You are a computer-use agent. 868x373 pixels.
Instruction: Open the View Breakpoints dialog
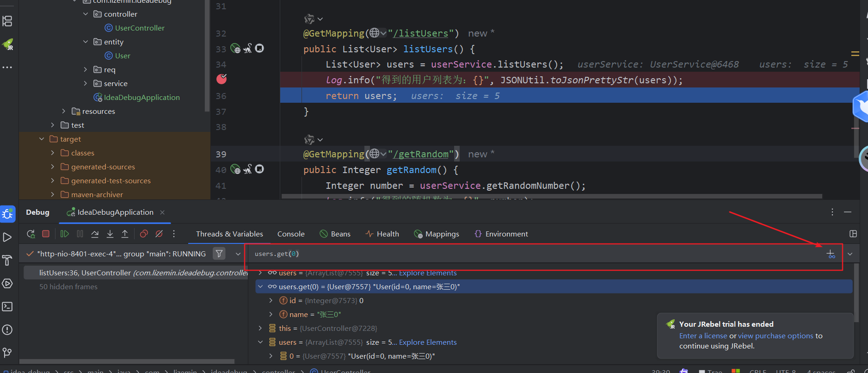click(144, 234)
